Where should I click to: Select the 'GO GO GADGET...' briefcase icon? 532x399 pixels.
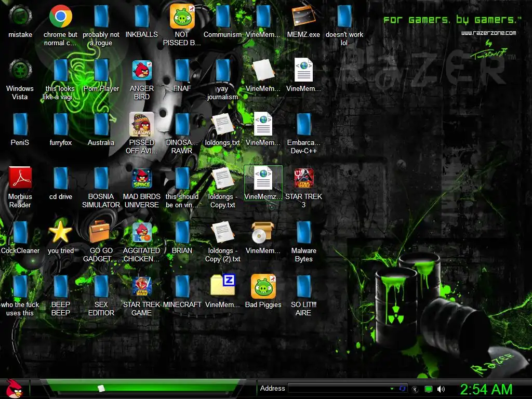(x=99, y=232)
